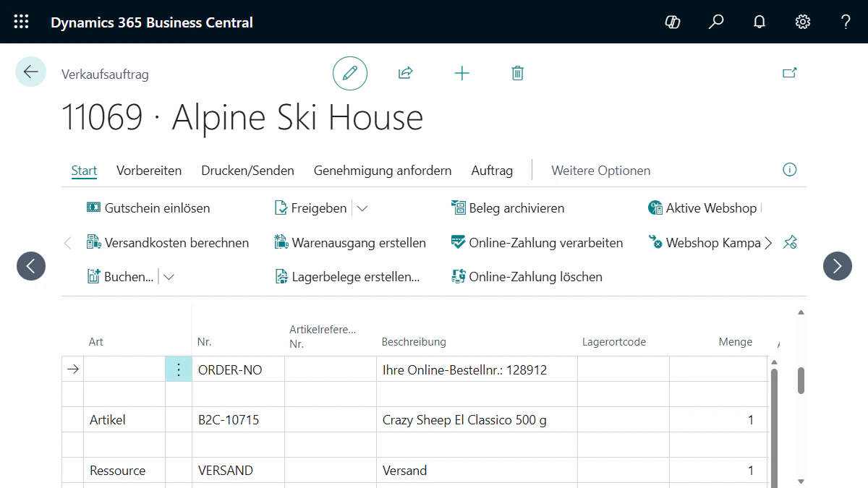868x488 pixels.
Task: Open Copilot from the top bar
Action: pos(673,22)
